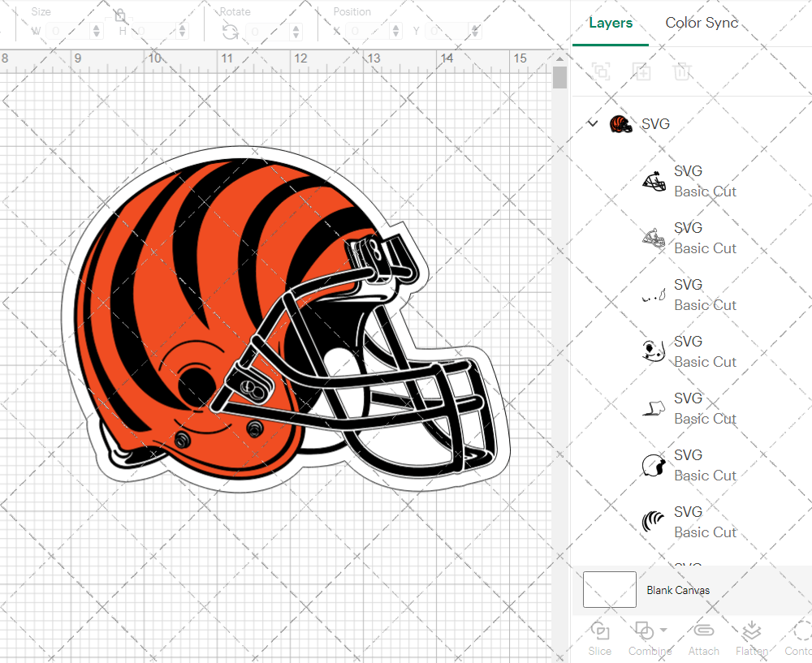Collapse the SVG group chevron

(x=593, y=123)
